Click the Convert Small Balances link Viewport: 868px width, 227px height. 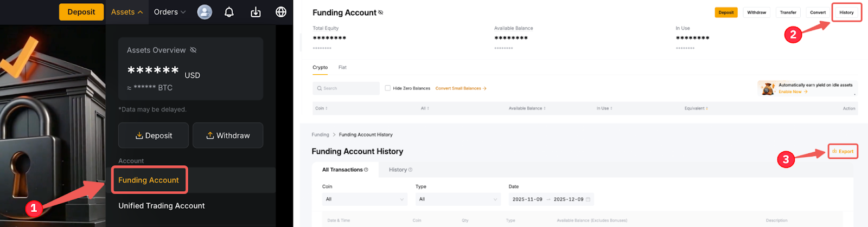pos(461,88)
